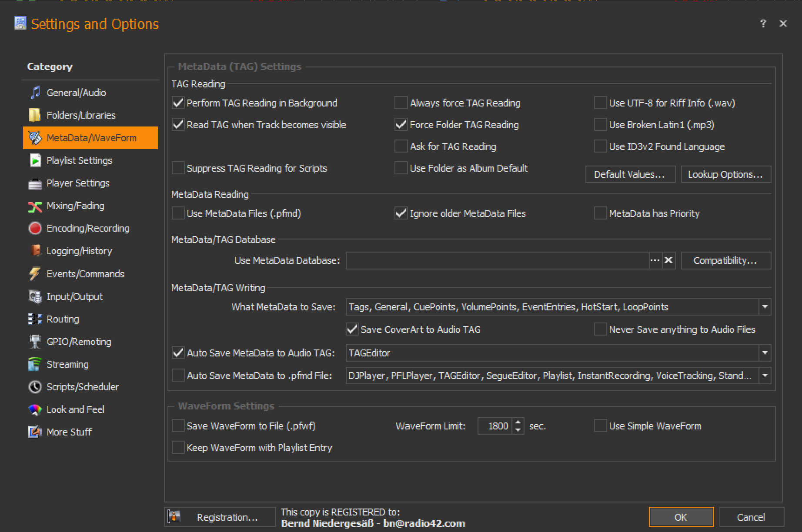Viewport: 802px width, 532px height.
Task: Open the Look and Feel category
Action: point(75,409)
